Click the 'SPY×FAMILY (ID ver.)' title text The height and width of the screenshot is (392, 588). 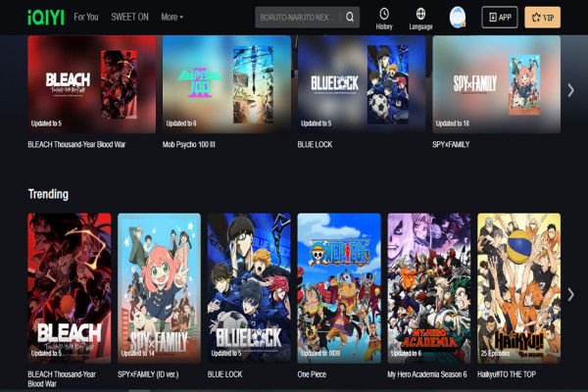pyautogui.click(x=148, y=374)
